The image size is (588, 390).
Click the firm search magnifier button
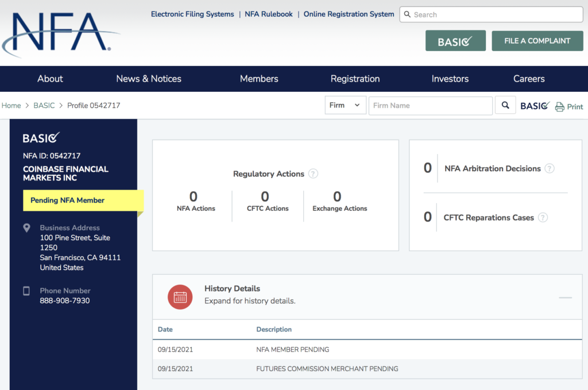pos(505,105)
